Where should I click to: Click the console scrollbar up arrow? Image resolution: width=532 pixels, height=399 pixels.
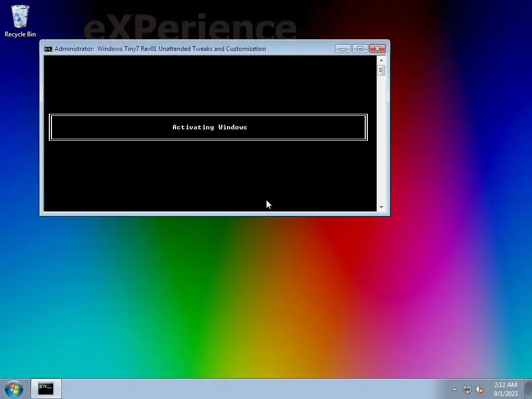click(381, 60)
